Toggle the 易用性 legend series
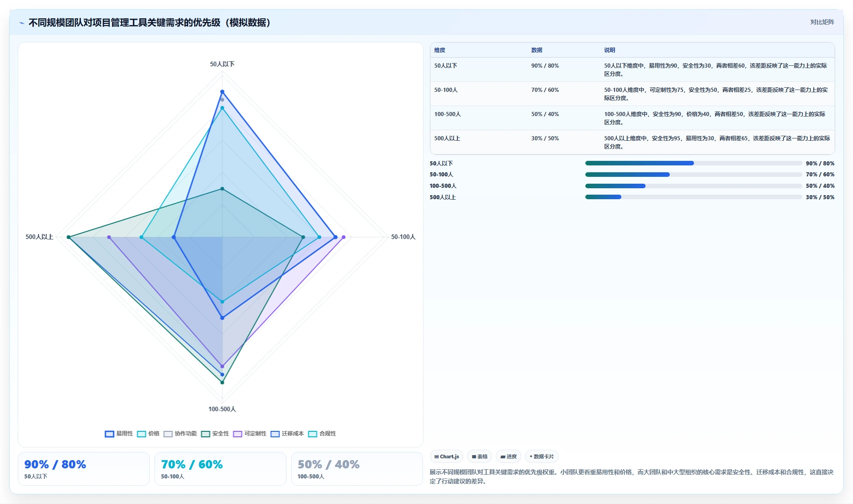 (x=119, y=434)
